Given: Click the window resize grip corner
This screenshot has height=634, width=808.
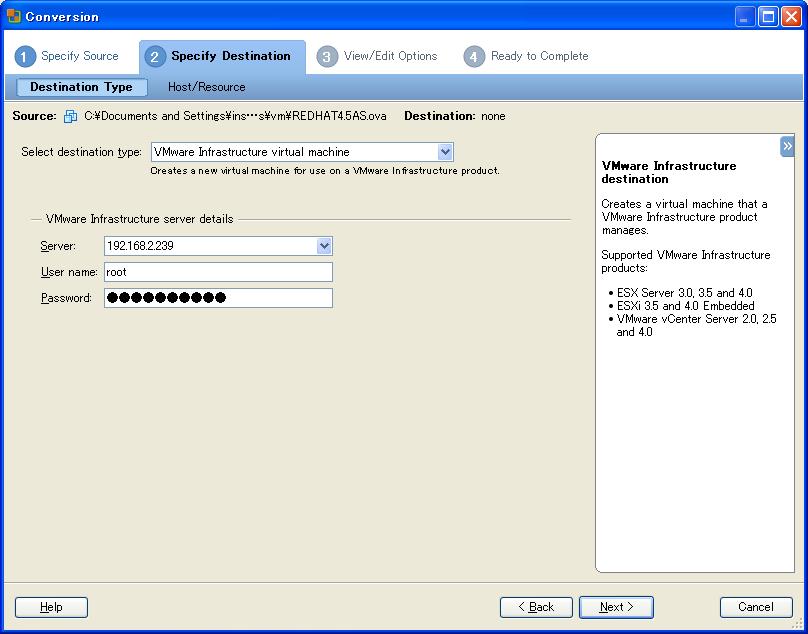Looking at the screenshot, I should (799, 625).
